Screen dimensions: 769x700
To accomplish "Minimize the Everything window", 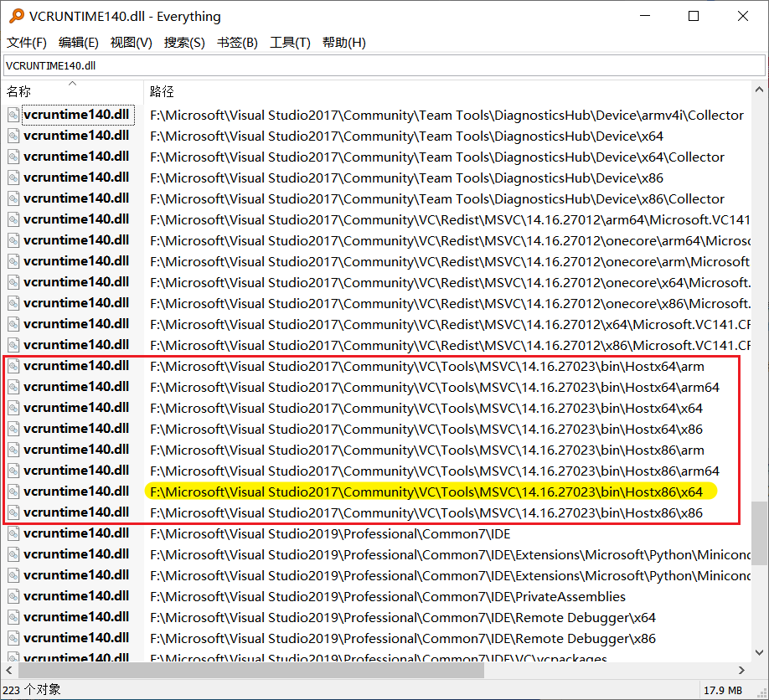I will point(645,16).
